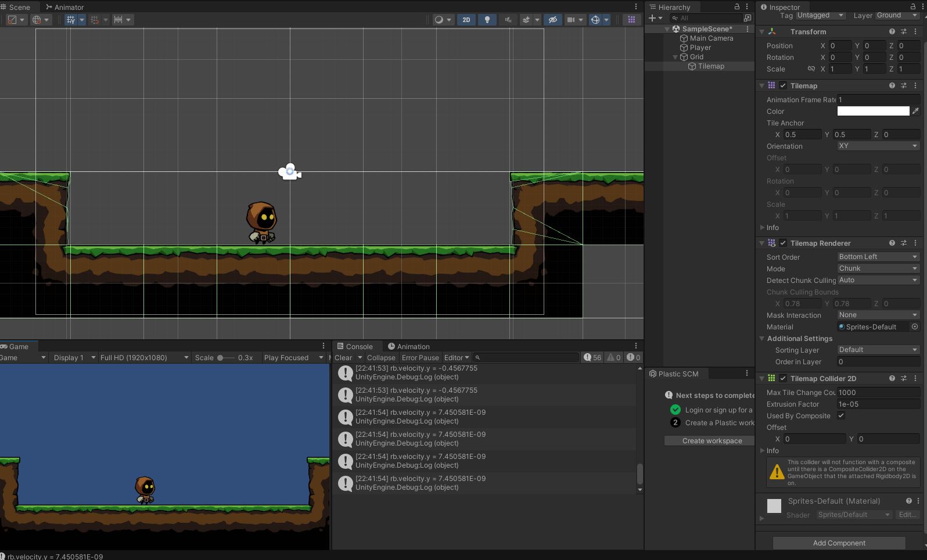Viewport: 927px width, 560px height.
Task: Click the tool handle position pivot icon
Action: tap(12, 20)
